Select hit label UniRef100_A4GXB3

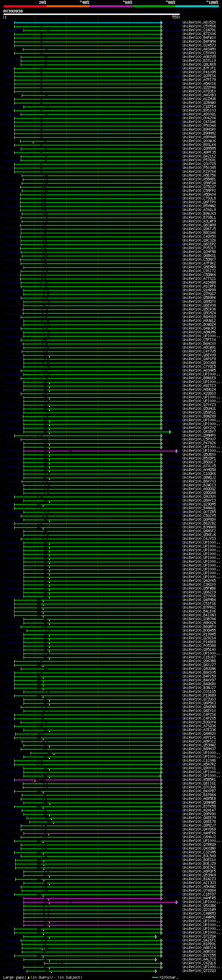[199, 95]
